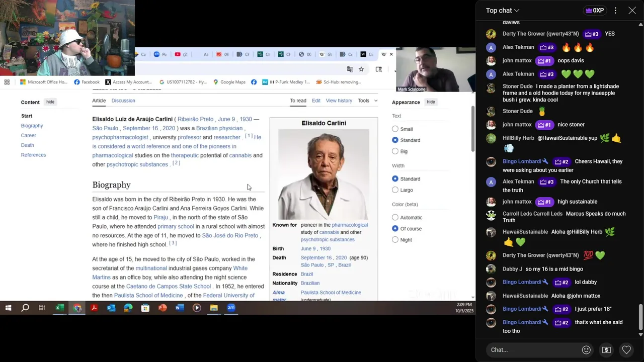Open the Tools dropdown menu
The height and width of the screenshot is (362, 644).
tap(367, 101)
